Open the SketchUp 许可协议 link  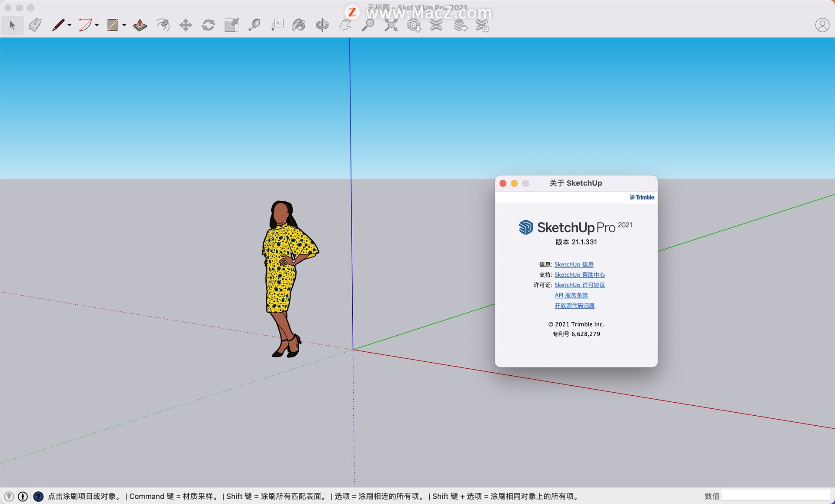tap(580, 285)
